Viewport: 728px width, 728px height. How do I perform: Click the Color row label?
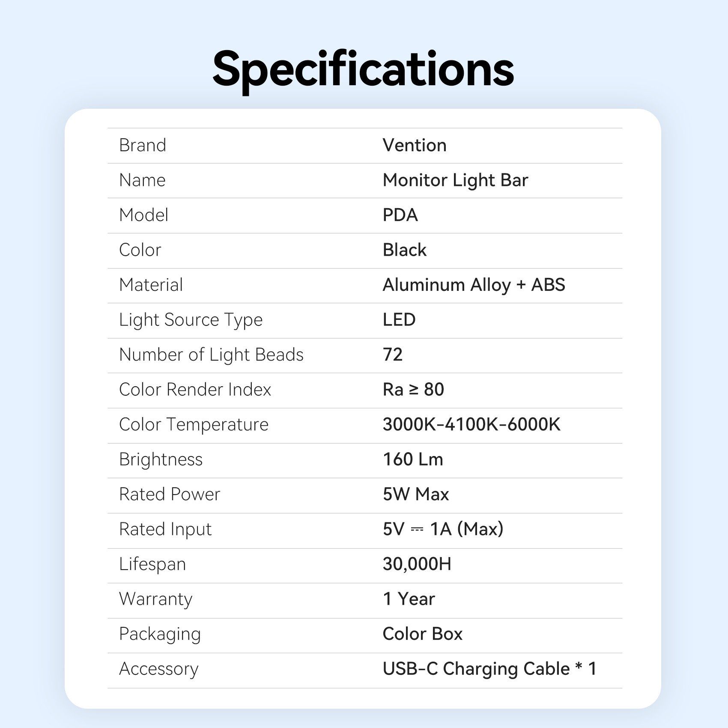tap(140, 250)
